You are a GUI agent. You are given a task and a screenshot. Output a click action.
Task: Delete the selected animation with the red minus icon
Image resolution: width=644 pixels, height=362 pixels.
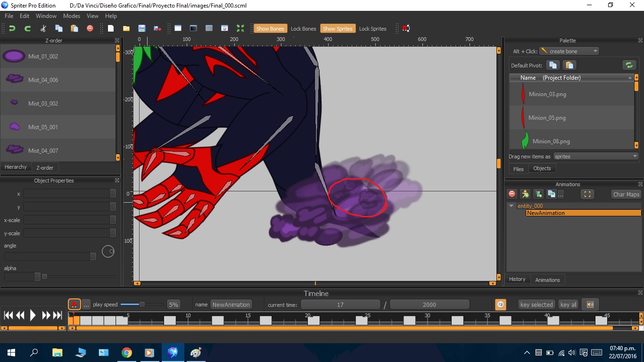[x=511, y=194]
